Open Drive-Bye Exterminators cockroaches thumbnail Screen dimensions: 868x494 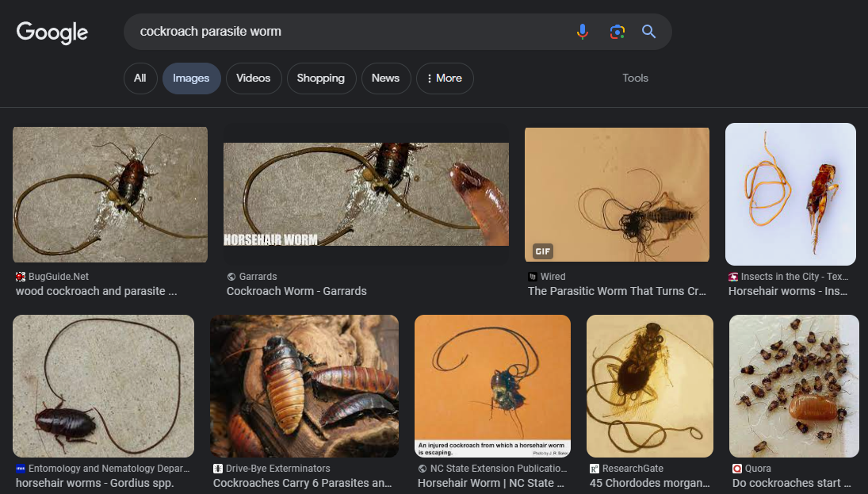[x=304, y=386]
